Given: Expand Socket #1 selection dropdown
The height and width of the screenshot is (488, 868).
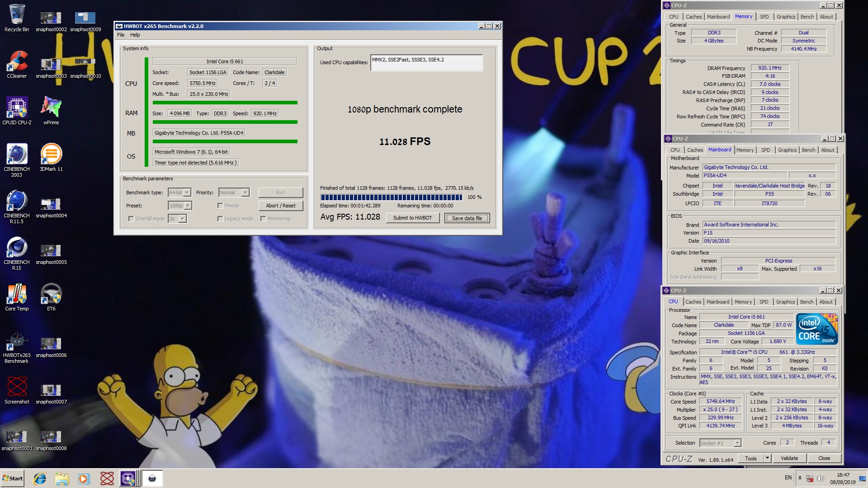Looking at the screenshot, I should click(737, 443).
